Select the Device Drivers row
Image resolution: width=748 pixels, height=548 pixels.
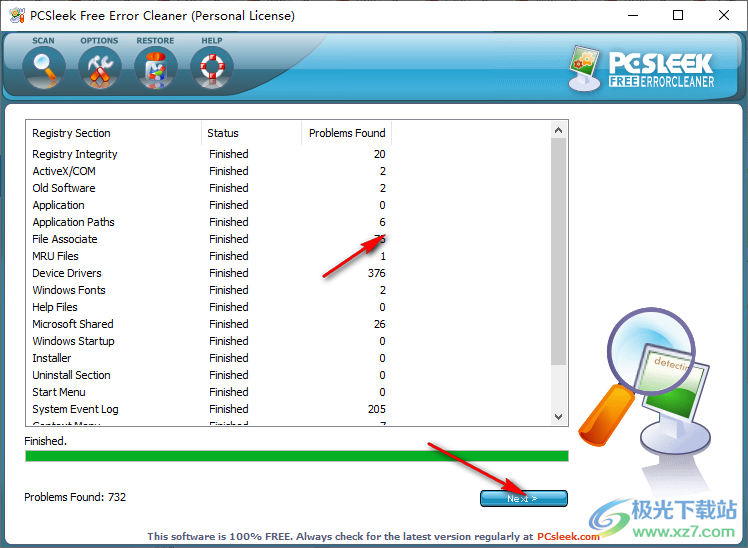coord(209,273)
